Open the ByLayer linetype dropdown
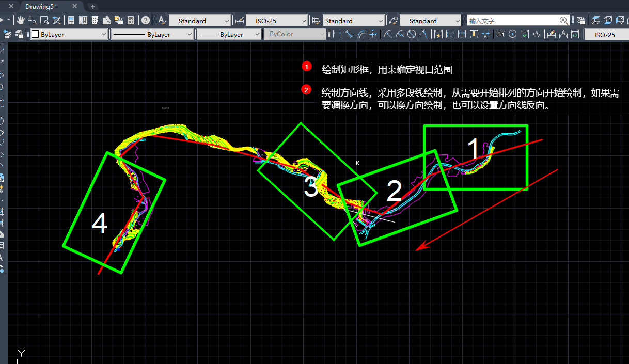Viewport: 629px width, 364px height. (x=152, y=34)
